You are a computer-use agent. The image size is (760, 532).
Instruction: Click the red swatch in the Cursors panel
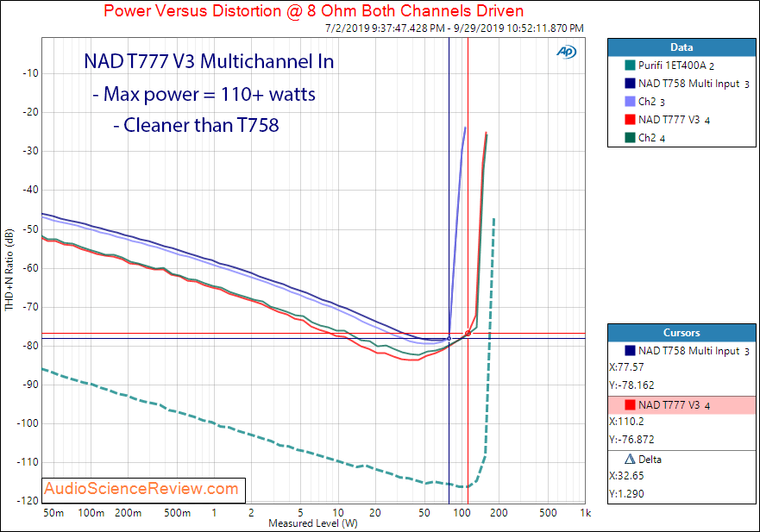630,405
